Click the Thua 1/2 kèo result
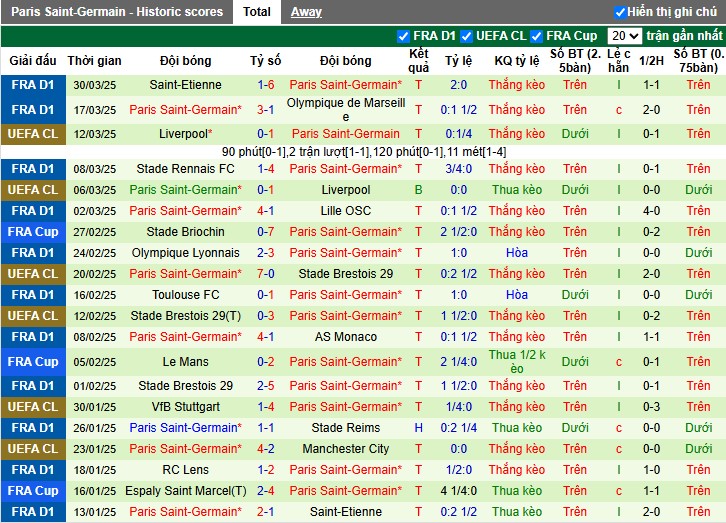The image size is (726, 523). pos(517,361)
